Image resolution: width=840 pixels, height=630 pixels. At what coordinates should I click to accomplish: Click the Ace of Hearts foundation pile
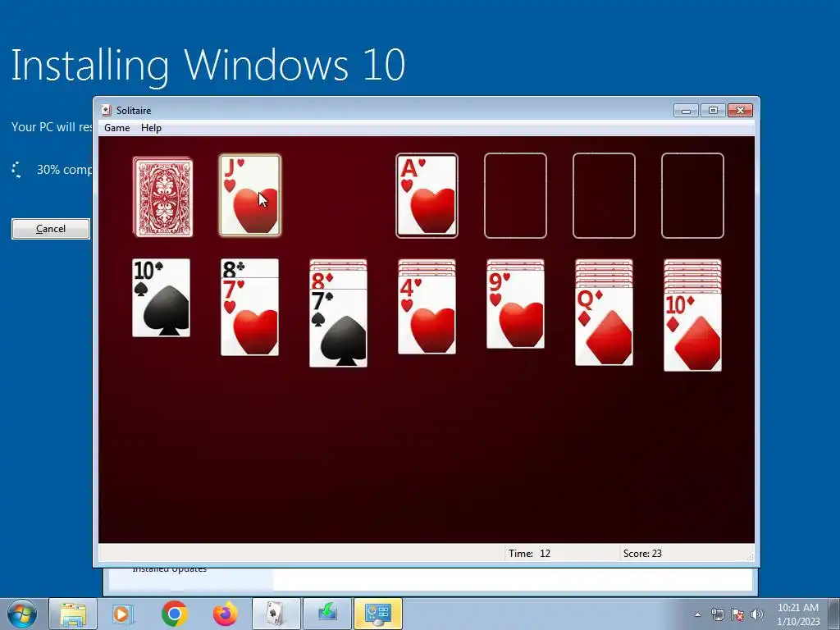click(427, 195)
